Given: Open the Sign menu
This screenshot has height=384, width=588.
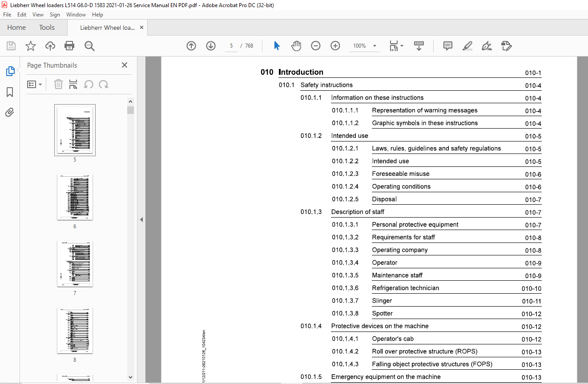Looking at the screenshot, I should click(55, 15).
